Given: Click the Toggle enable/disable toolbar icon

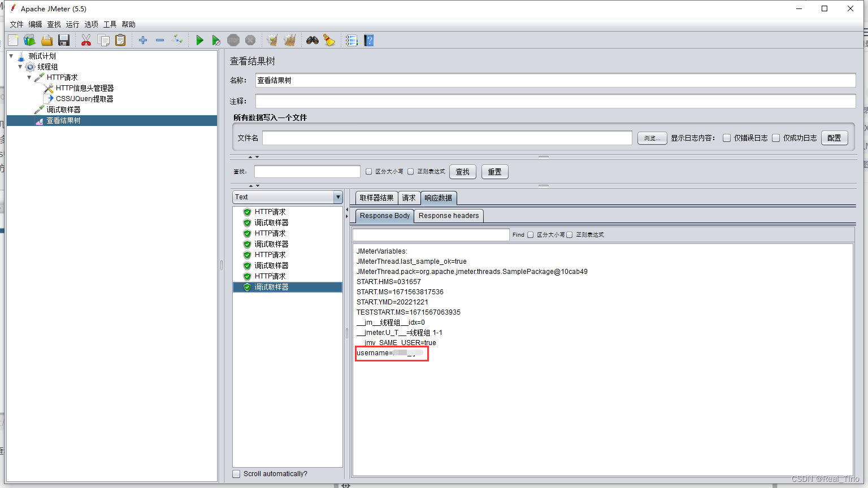Looking at the screenshot, I should point(177,40).
